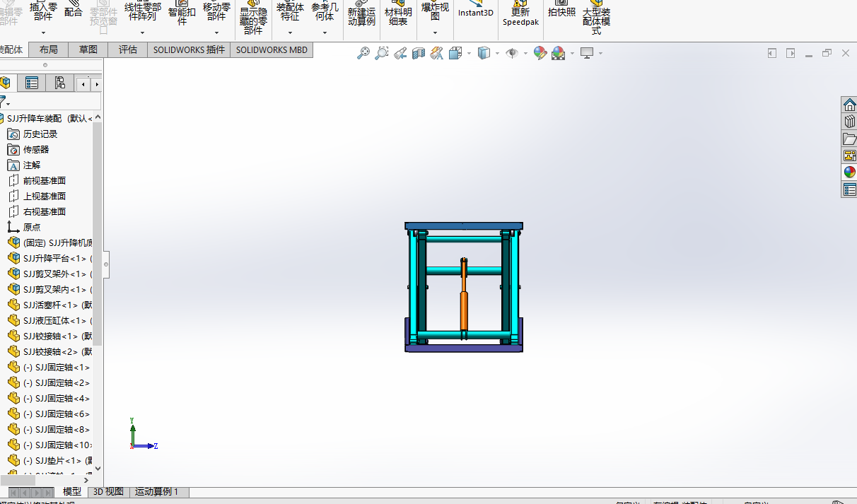Click 智能扣件 button
Image resolution: width=857 pixels, height=504 pixels.
click(182, 13)
